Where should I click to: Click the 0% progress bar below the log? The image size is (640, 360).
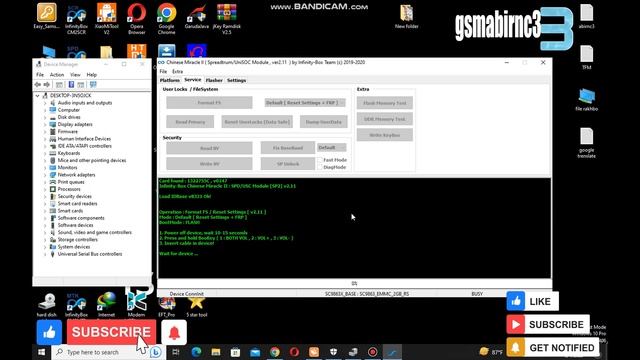coord(354,283)
